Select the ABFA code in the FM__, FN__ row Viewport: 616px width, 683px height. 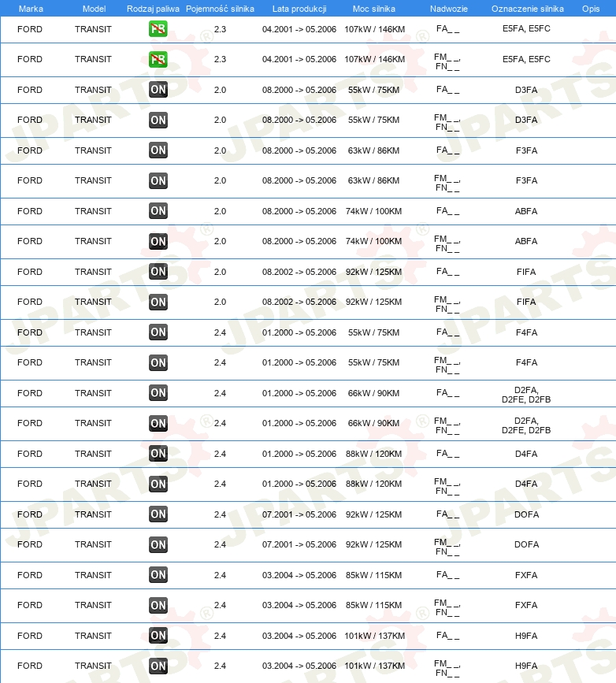[526, 241]
